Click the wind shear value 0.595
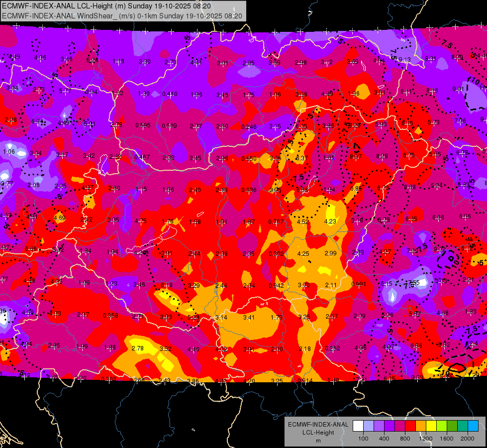This screenshot has height=448, width=487. click(x=143, y=125)
